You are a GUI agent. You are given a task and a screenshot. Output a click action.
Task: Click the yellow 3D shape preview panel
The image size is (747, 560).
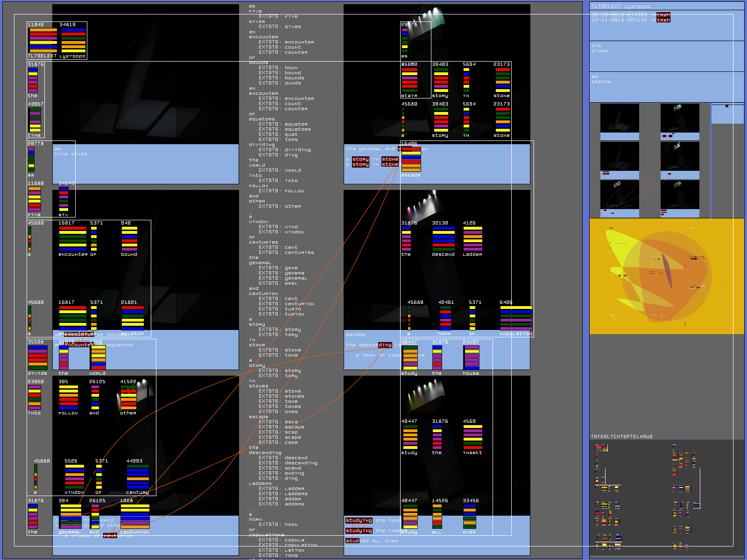(x=666, y=276)
